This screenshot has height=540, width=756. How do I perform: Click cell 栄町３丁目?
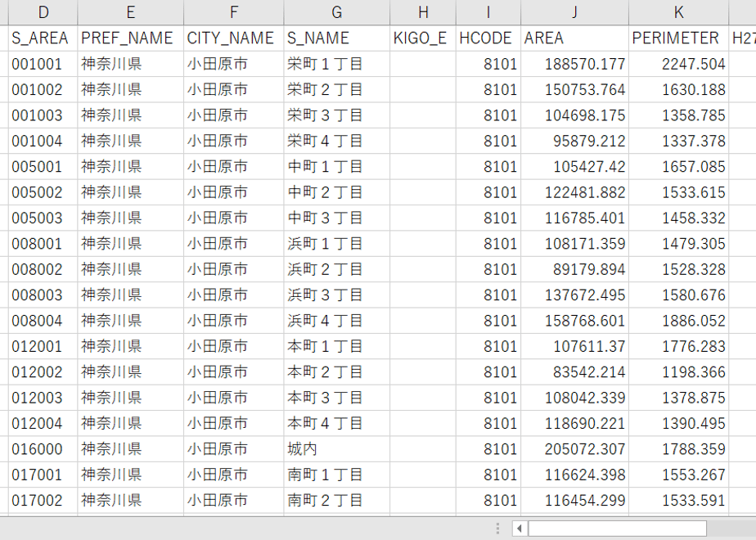point(336,115)
